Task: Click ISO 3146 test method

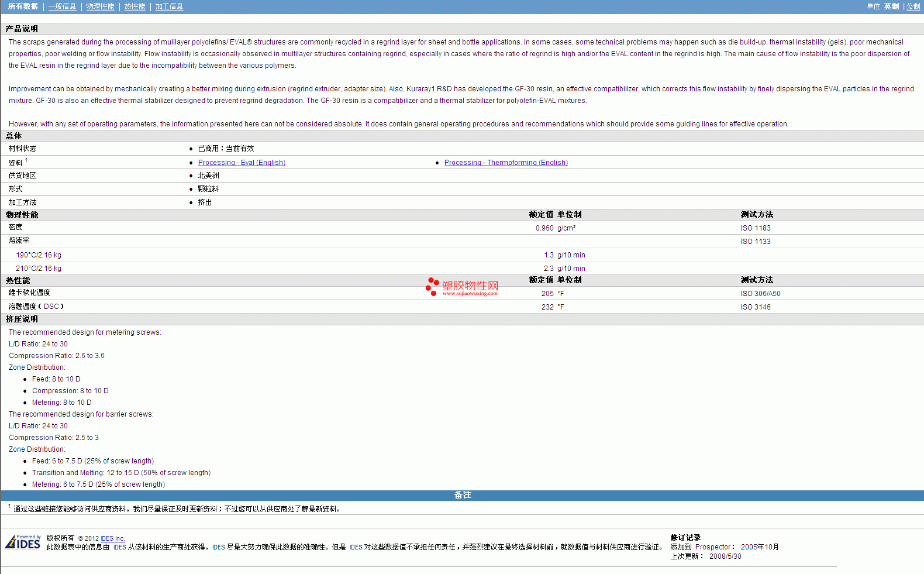Action: pos(756,307)
